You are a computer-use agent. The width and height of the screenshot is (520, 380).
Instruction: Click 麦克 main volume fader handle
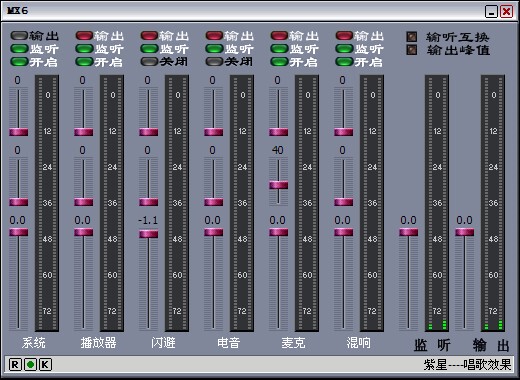(279, 232)
